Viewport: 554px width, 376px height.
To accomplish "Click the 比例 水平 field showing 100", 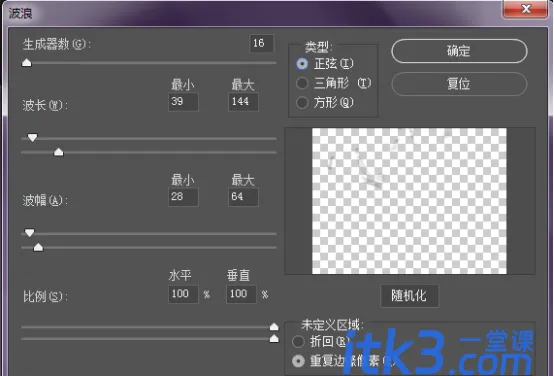I will [x=183, y=294].
